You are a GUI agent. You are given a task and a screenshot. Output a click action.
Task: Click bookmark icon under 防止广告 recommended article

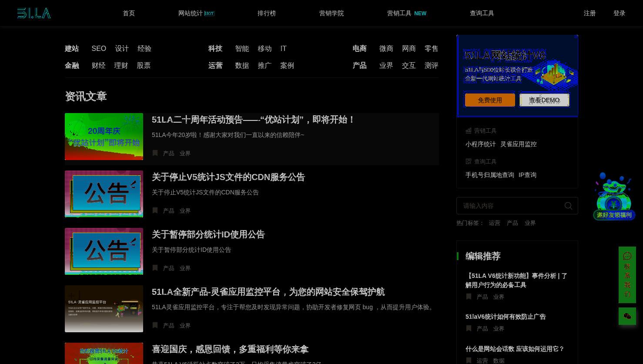click(469, 328)
